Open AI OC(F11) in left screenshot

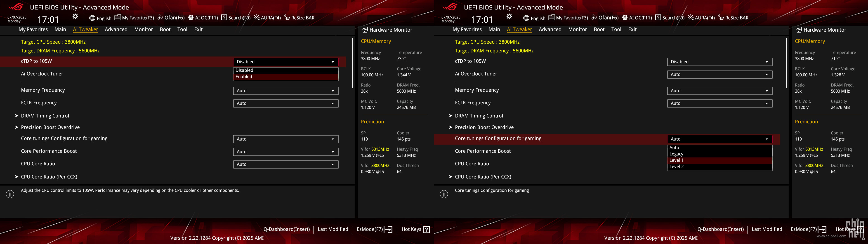click(203, 18)
